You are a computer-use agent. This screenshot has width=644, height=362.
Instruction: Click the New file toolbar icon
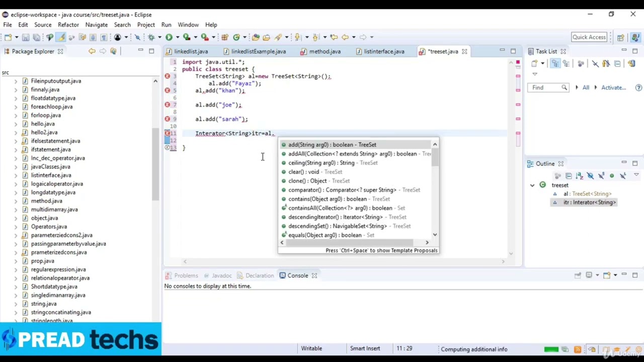coord(8,37)
